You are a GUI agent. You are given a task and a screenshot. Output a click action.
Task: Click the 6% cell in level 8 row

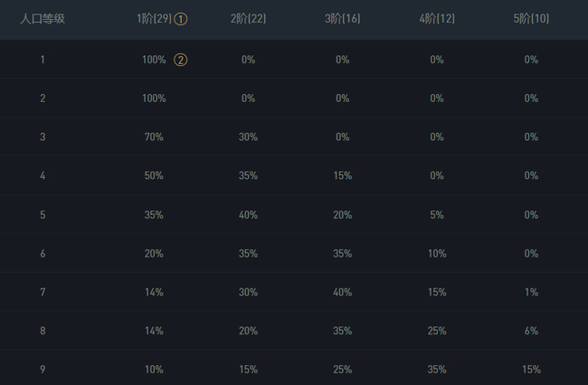(531, 331)
